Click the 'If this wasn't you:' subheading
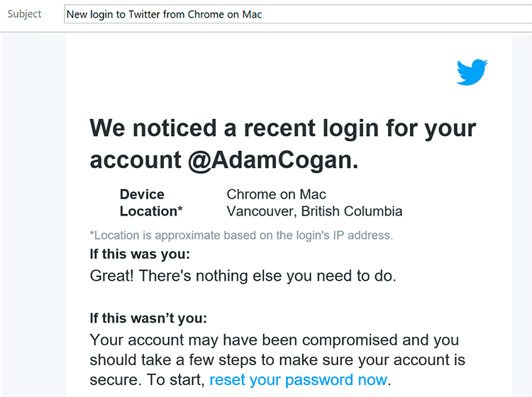This screenshot has height=397, width=532. click(148, 318)
